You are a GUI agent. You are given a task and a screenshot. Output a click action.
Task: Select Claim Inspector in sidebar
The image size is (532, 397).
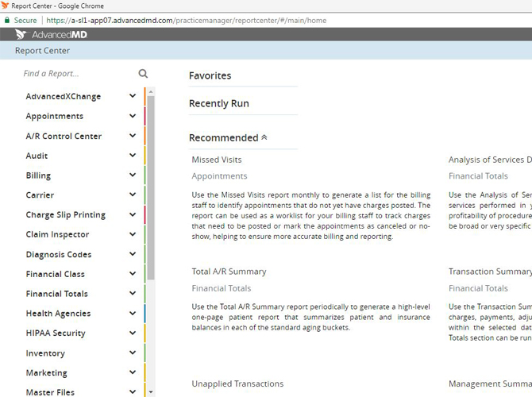pos(57,235)
